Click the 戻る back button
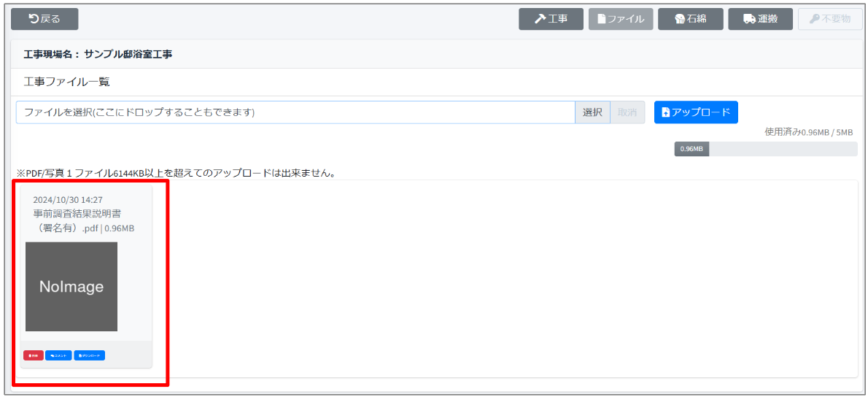Screen dimensions: 868x397 click(x=44, y=19)
